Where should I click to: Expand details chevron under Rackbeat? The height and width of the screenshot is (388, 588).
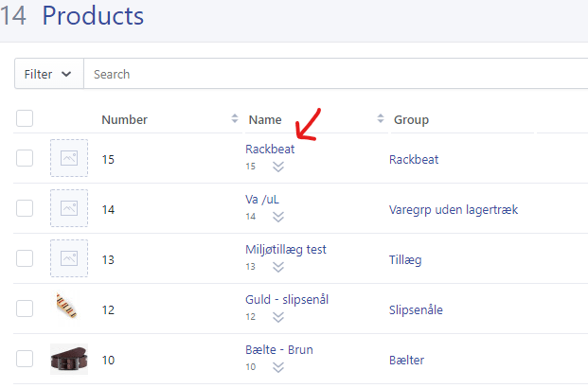(278, 167)
